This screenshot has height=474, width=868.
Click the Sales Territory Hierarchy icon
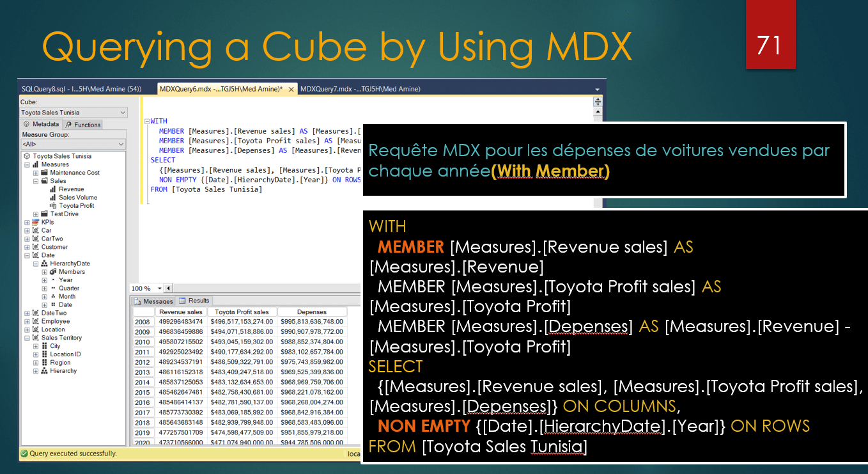44,371
